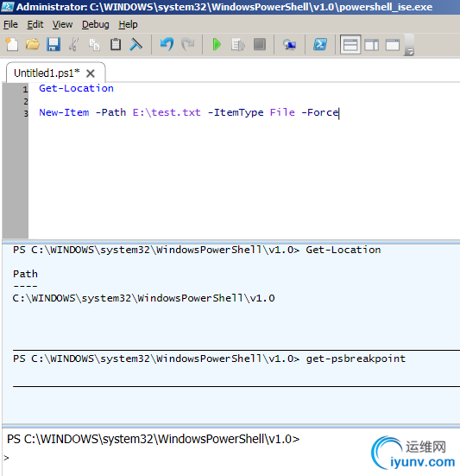The height and width of the screenshot is (476, 460).
Task: Clear the output pane icon
Action: (x=135, y=45)
